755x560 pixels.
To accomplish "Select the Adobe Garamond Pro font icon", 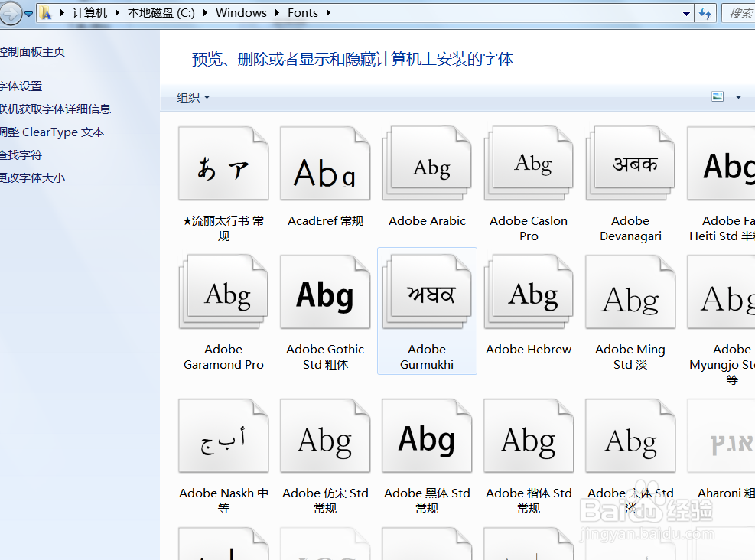I will (223, 292).
